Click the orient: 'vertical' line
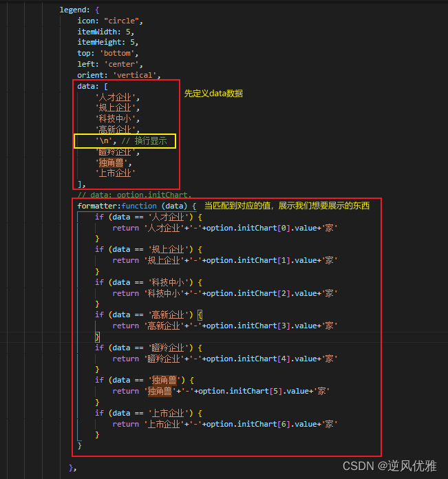The width and height of the screenshot is (448, 479). point(119,75)
